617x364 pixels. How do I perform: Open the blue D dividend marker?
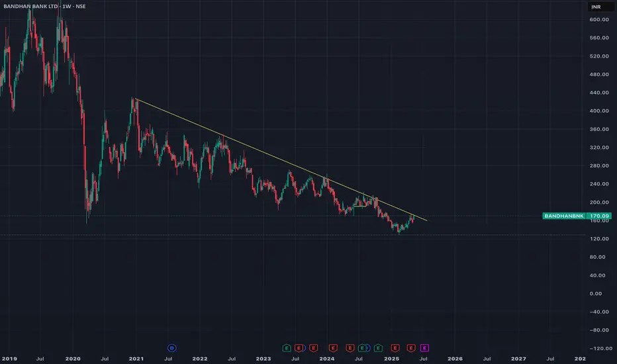pyautogui.click(x=172, y=348)
